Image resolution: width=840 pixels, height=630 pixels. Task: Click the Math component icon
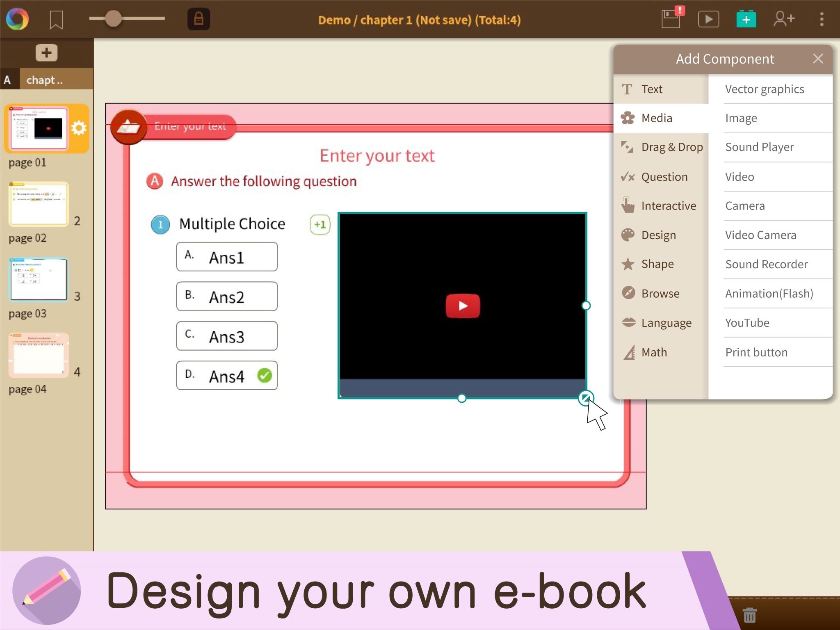tap(628, 352)
